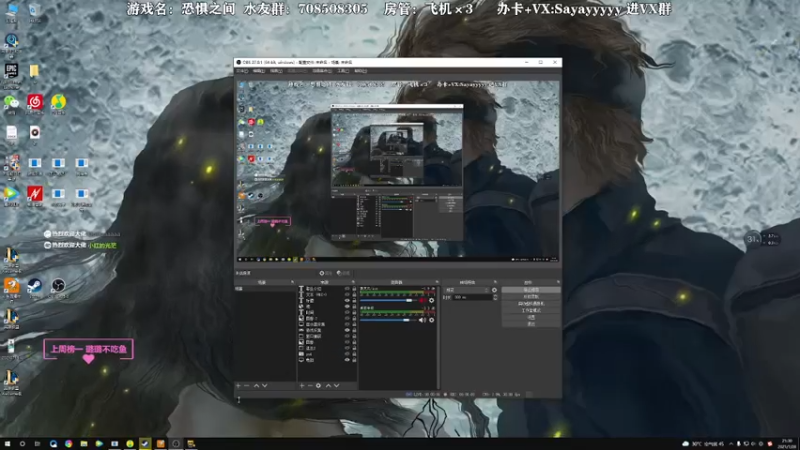Open WeChat desktop icon
This screenshot has height=450, width=800.
click(11, 103)
